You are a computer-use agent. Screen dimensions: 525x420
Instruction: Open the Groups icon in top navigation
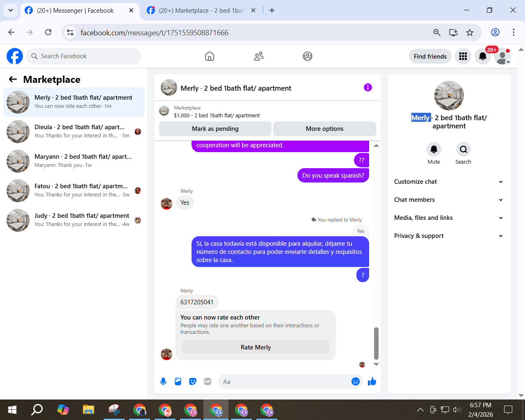click(308, 56)
